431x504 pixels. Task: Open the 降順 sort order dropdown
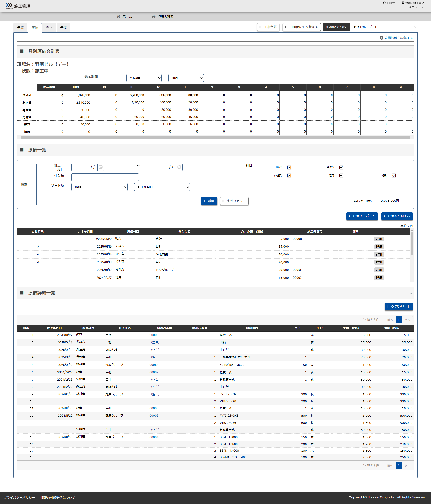point(99,187)
